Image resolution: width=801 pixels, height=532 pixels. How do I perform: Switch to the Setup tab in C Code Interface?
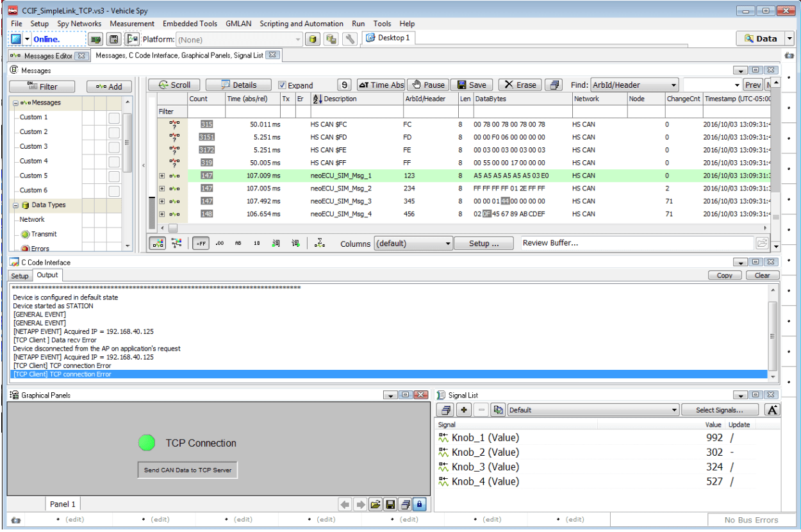(20, 276)
